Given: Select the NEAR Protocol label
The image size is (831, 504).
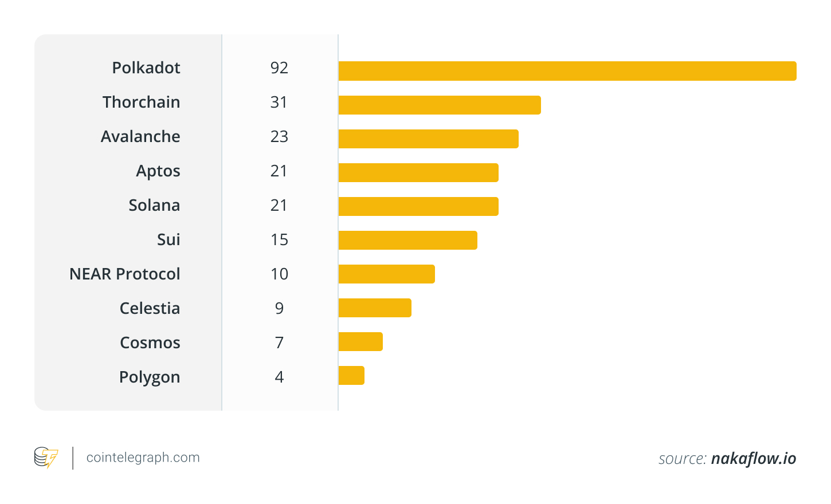Looking at the screenshot, I should (x=124, y=274).
